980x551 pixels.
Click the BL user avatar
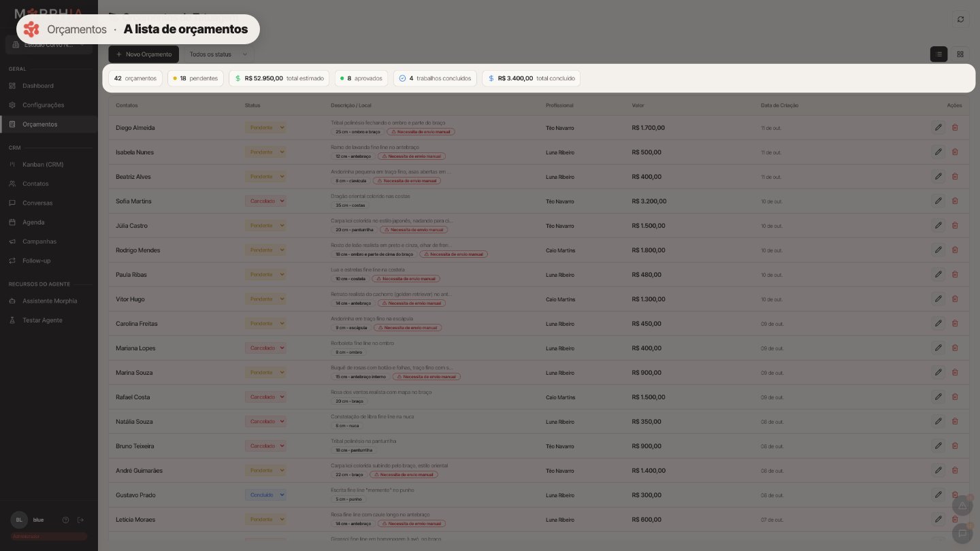pyautogui.click(x=19, y=520)
